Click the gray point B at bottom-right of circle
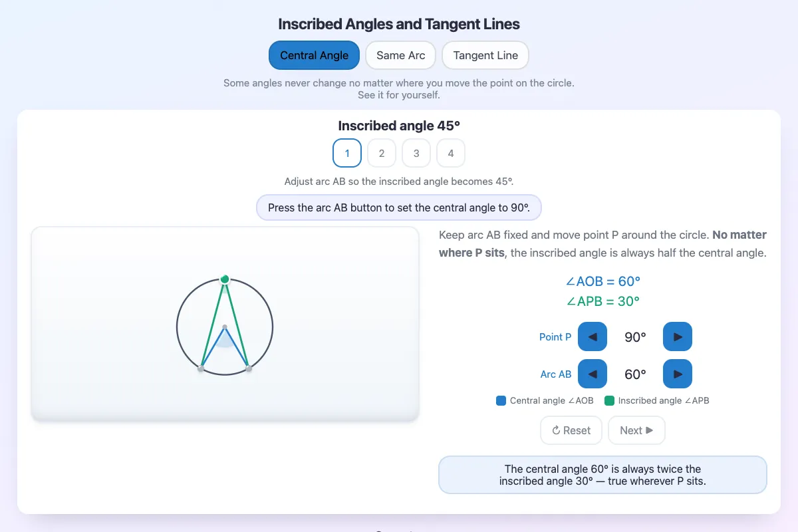The height and width of the screenshot is (532, 798). [249, 368]
